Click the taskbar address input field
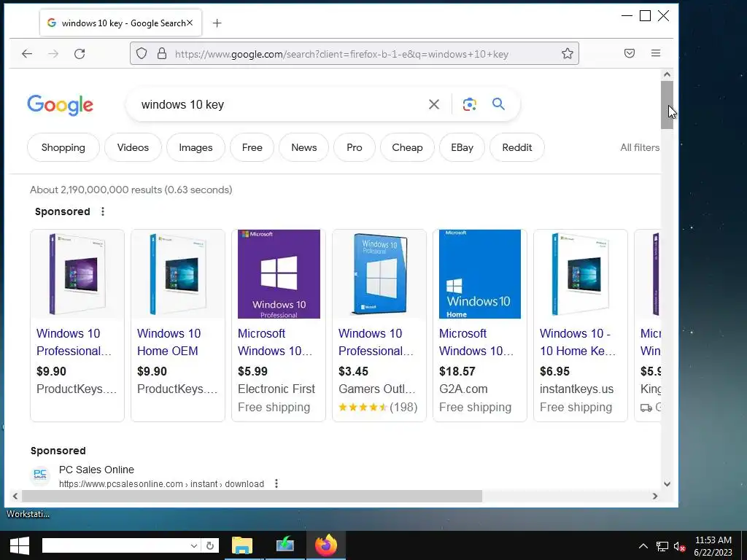This screenshot has width=747, height=560. click(115, 545)
